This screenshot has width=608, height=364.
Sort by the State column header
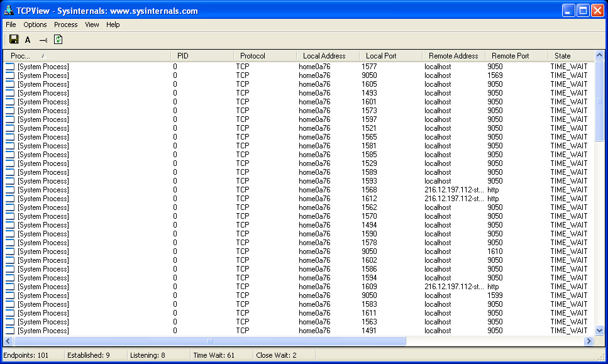571,56
